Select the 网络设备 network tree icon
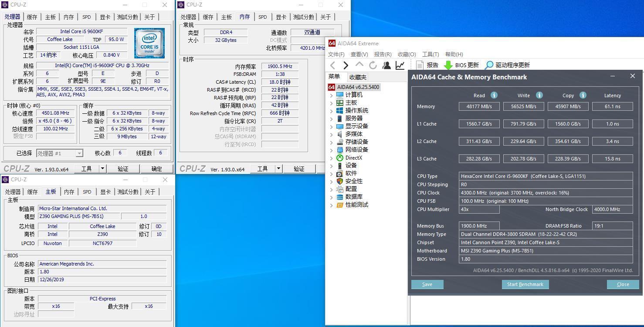This screenshot has width=644, height=327. tap(340, 150)
